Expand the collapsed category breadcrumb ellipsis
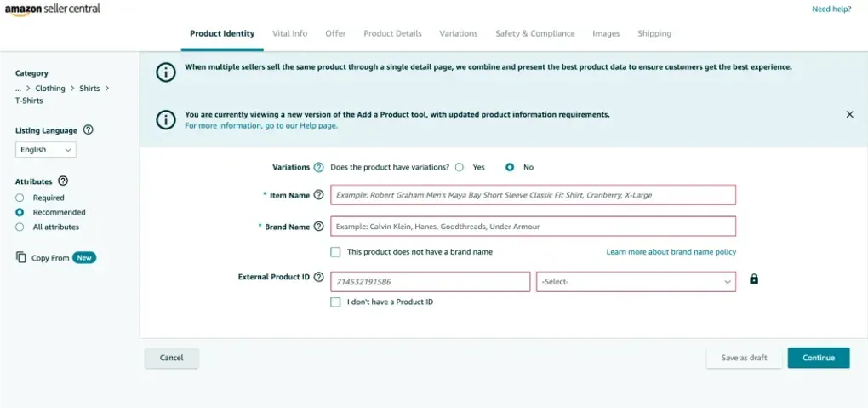 click(19, 89)
